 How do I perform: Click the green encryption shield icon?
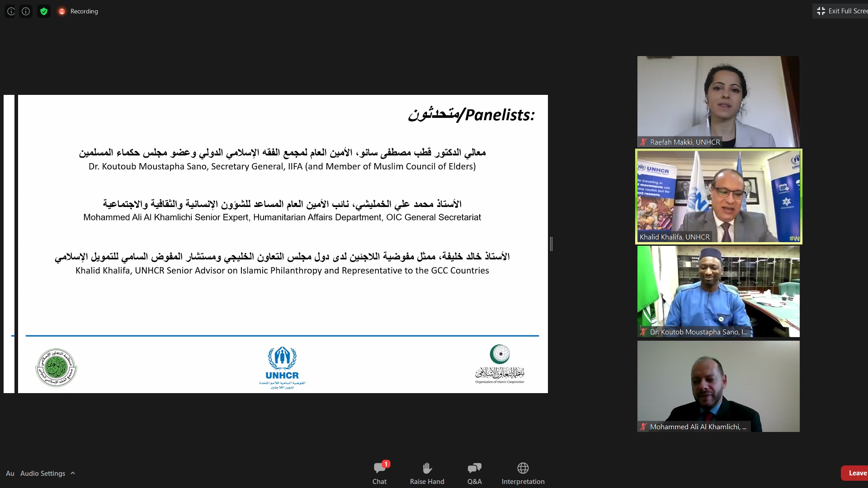[44, 11]
